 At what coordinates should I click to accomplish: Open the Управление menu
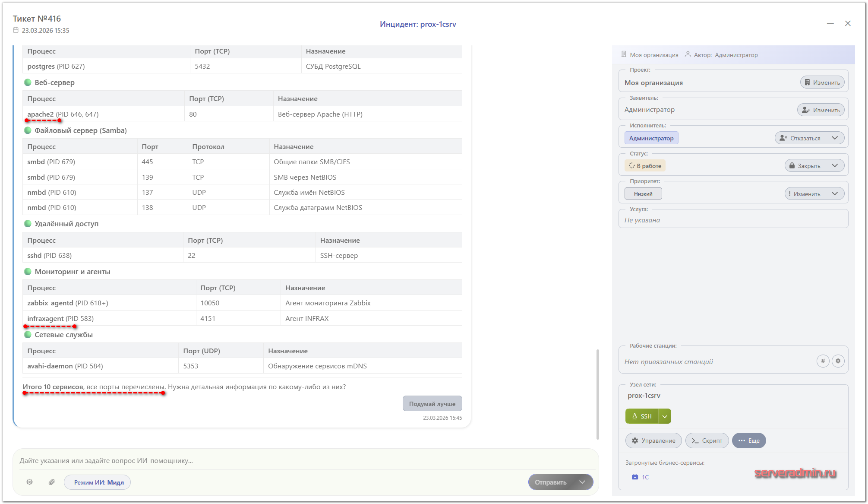(x=653, y=441)
